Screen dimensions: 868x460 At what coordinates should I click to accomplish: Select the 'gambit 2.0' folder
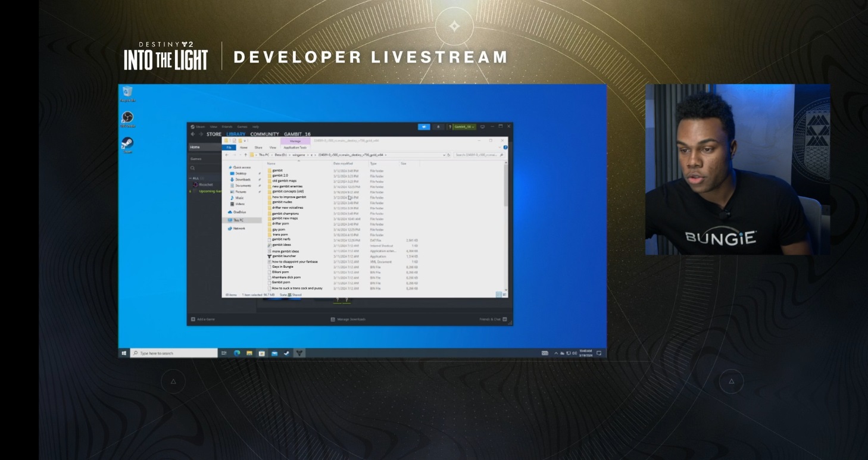coord(277,176)
